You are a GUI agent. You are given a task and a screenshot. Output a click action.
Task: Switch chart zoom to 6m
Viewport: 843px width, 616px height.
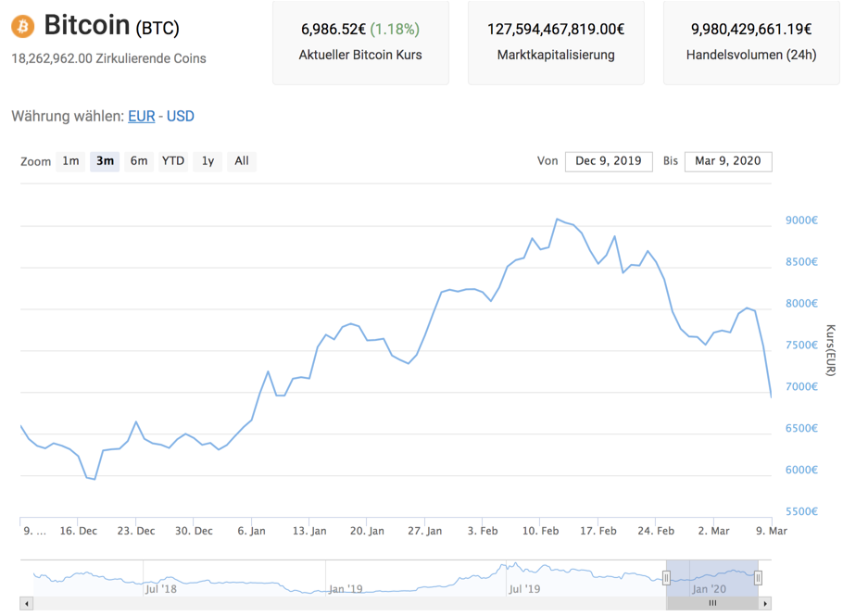[x=139, y=161]
